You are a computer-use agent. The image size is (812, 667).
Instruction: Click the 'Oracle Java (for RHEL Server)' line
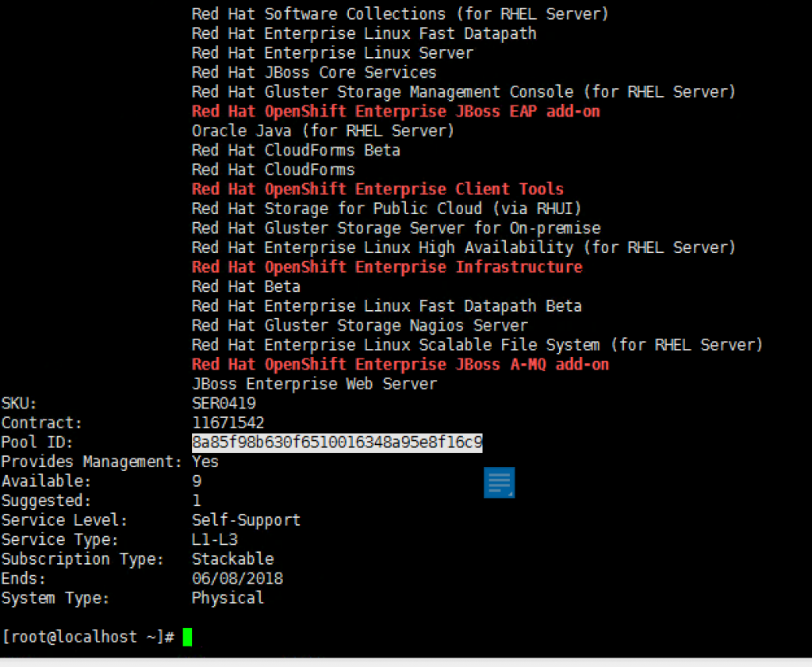pyautogui.click(x=324, y=131)
